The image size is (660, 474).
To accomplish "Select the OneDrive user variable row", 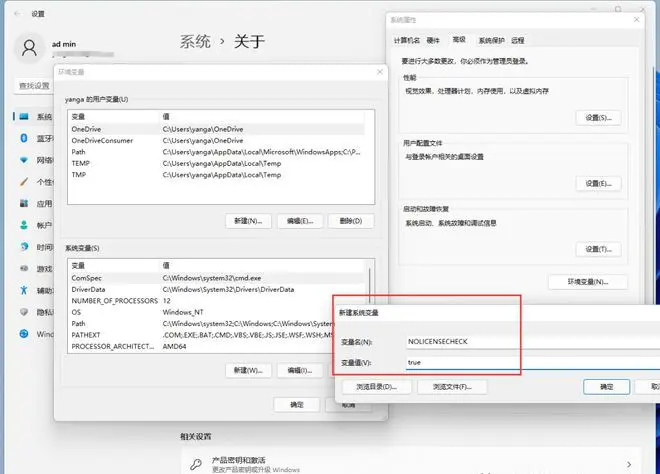I will (x=217, y=129).
